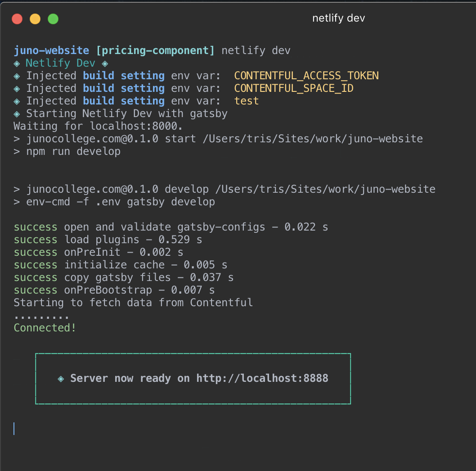476x471 pixels.
Task: Click the 'Netlify Dev' heading text
Action: (60, 63)
